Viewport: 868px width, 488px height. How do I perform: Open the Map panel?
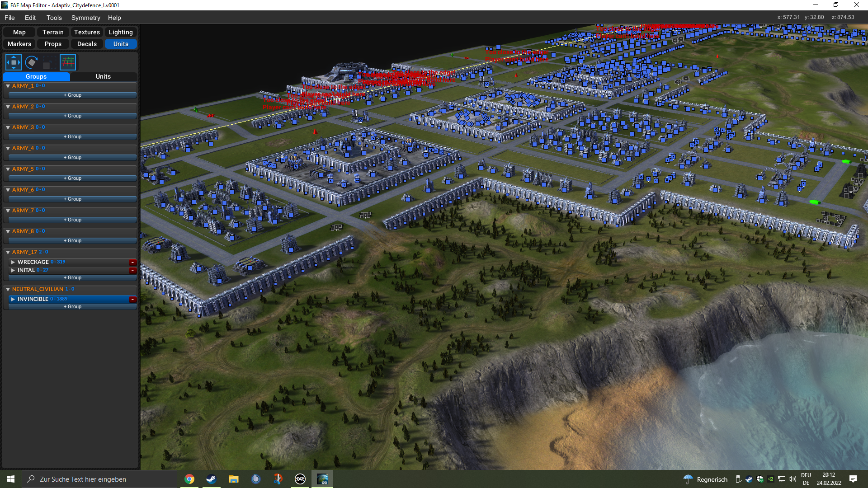[19, 32]
